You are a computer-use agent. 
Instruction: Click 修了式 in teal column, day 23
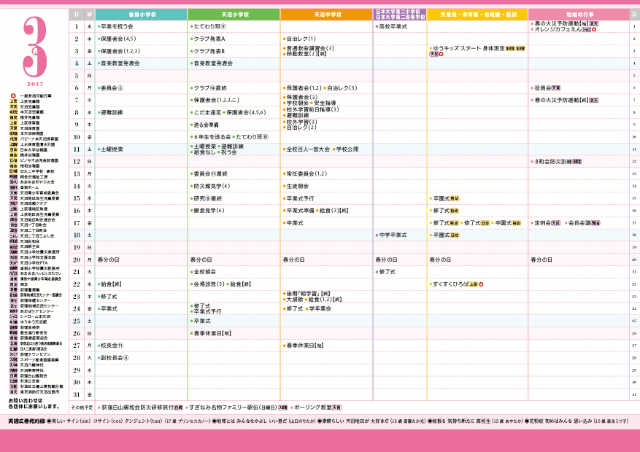109,296
